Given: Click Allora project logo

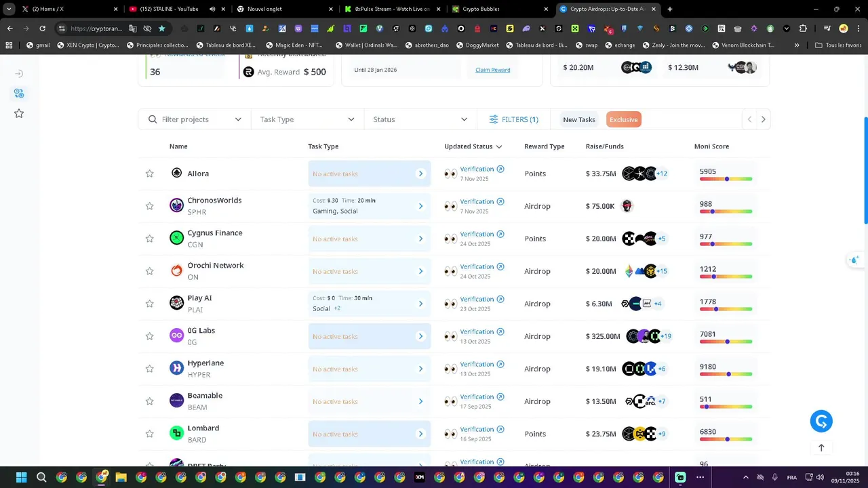Looking at the screenshot, I should [177, 173].
